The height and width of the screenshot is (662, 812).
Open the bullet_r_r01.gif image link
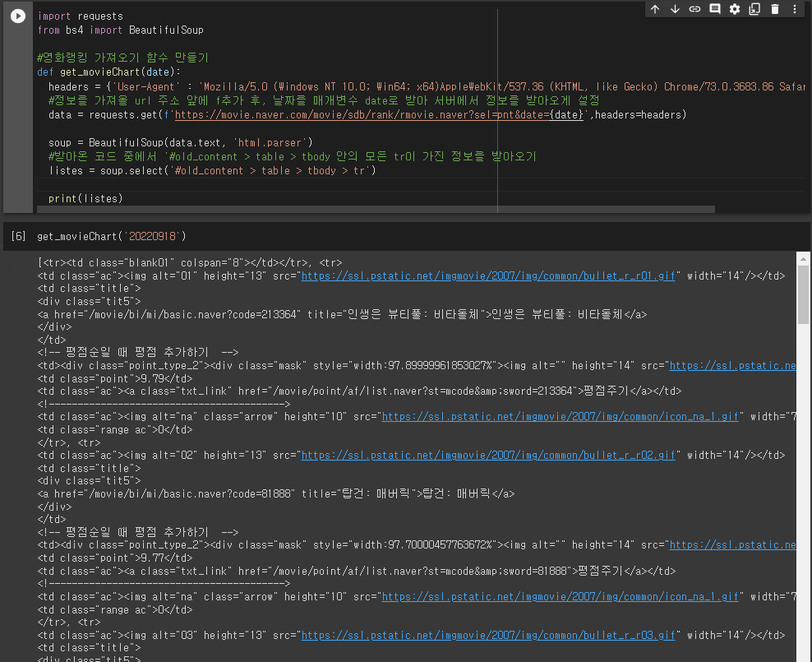click(488, 276)
